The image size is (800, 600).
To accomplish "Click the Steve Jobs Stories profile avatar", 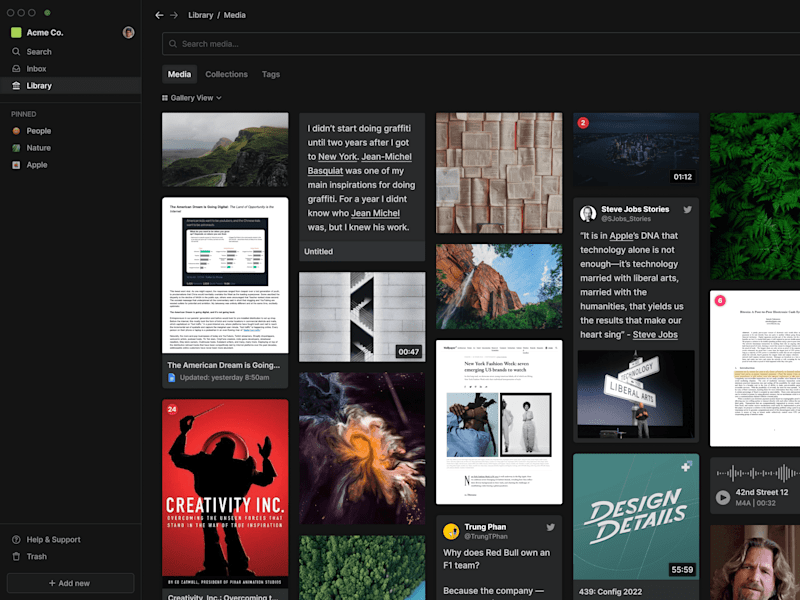I will [588, 213].
